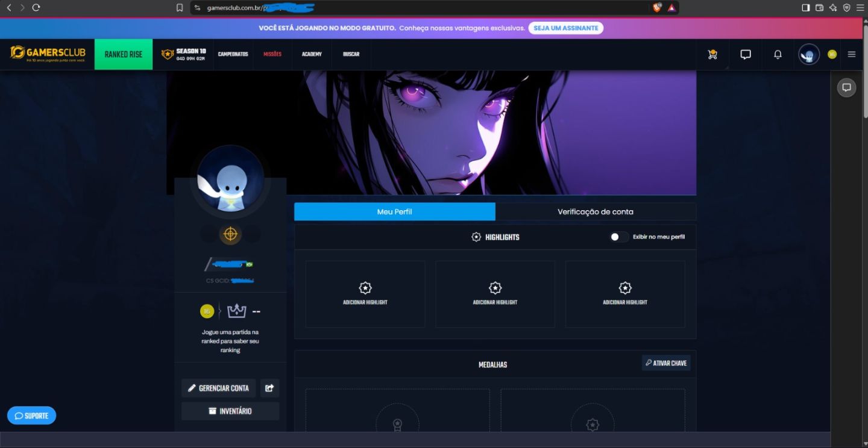Click the share profile icon button

point(269,388)
